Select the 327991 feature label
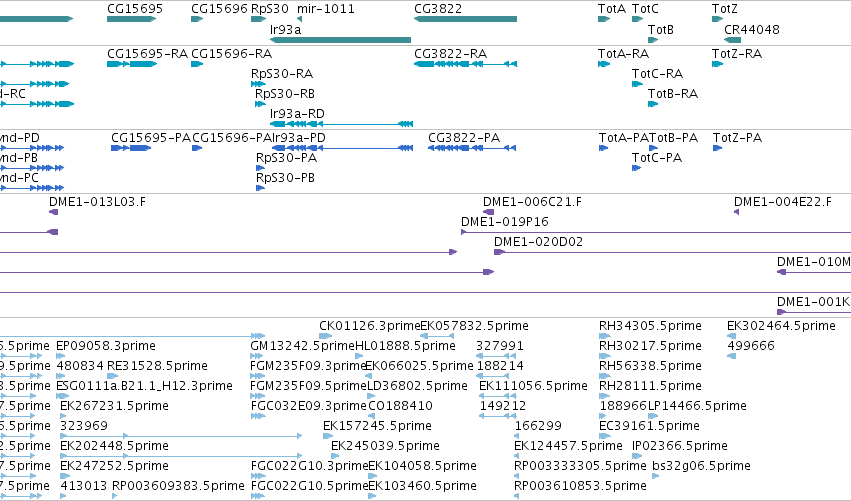This screenshot has width=851, height=501. click(x=499, y=346)
